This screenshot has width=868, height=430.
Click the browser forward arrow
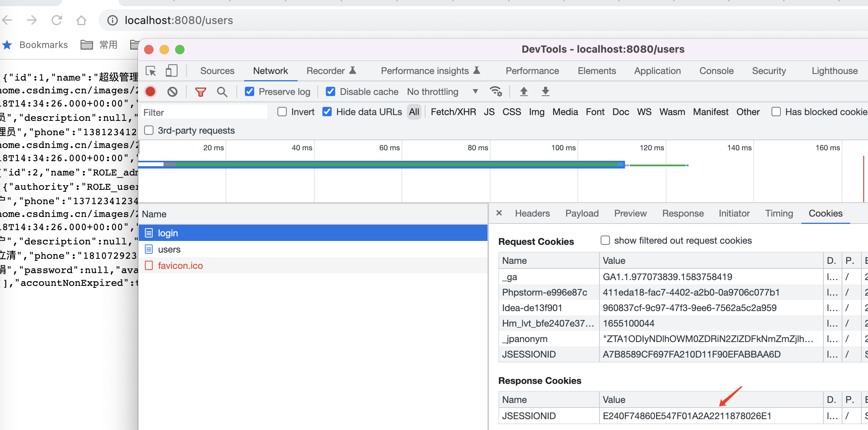tap(32, 20)
